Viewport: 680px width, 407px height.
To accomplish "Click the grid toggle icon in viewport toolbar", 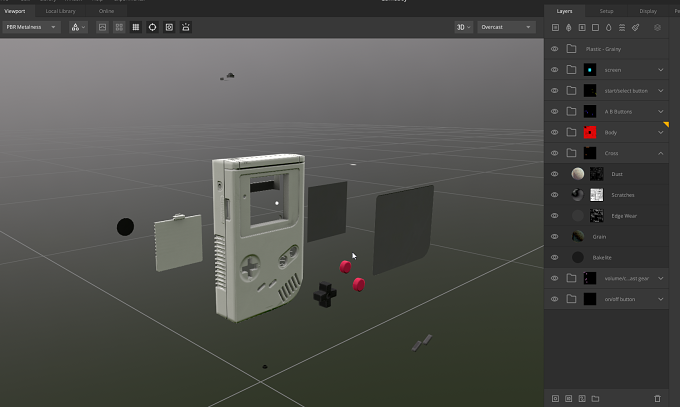I will point(136,27).
